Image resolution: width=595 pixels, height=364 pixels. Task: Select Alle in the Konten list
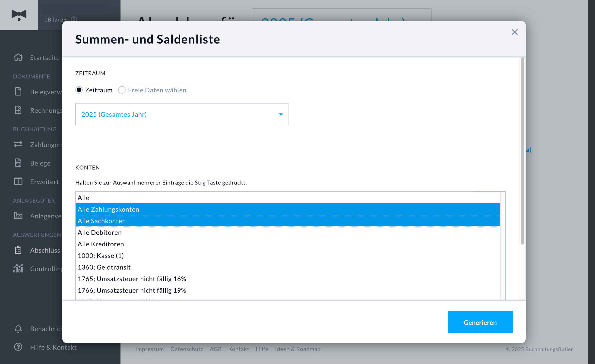point(288,198)
